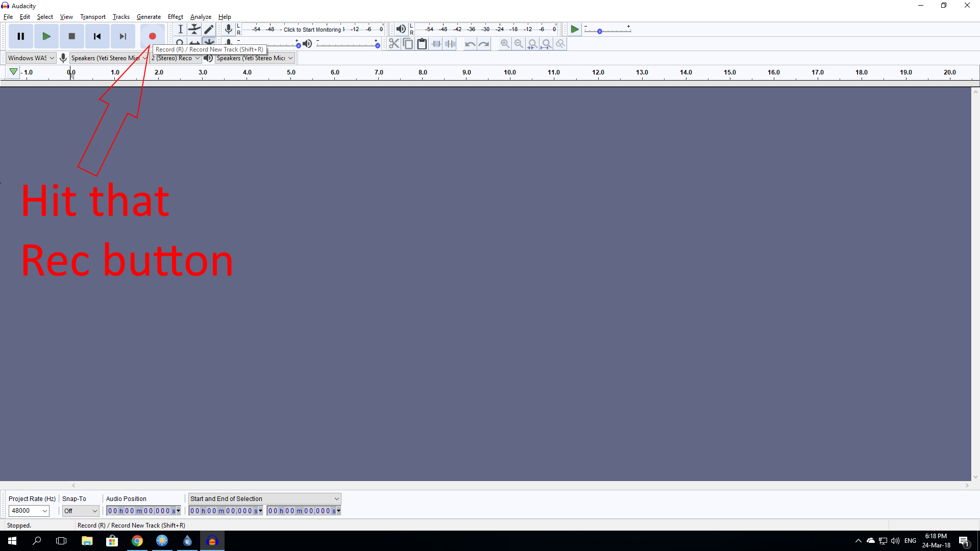This screenshot has height=551, width=980.
Task: Cut selection with the scissors icon
Action: (394, 44)
